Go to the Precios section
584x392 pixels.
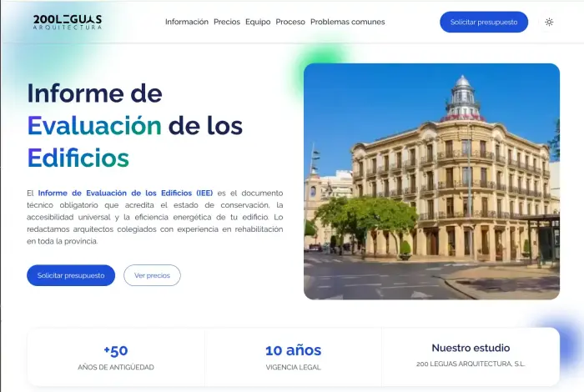(227, 22)
